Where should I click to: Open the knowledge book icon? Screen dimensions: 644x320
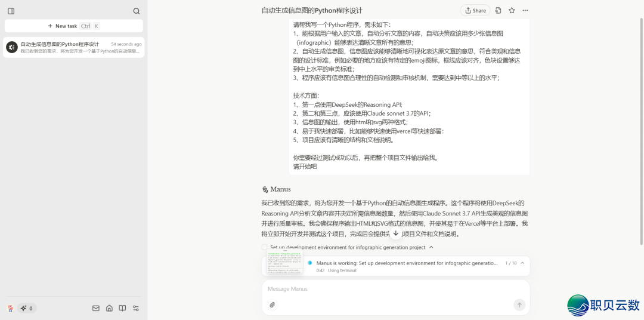[122, 308]
